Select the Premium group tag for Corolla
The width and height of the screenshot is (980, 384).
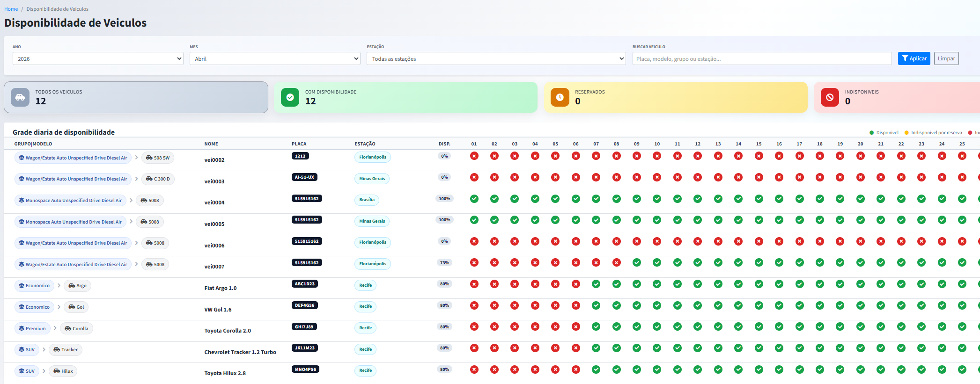(x=32, y=329)
